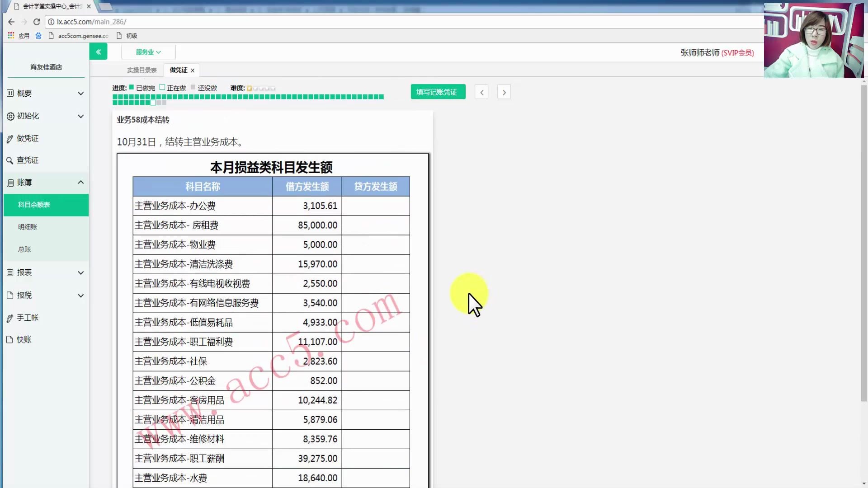
Task: Switch to 实操目录表 tab
Action: (x=142, y=70)
